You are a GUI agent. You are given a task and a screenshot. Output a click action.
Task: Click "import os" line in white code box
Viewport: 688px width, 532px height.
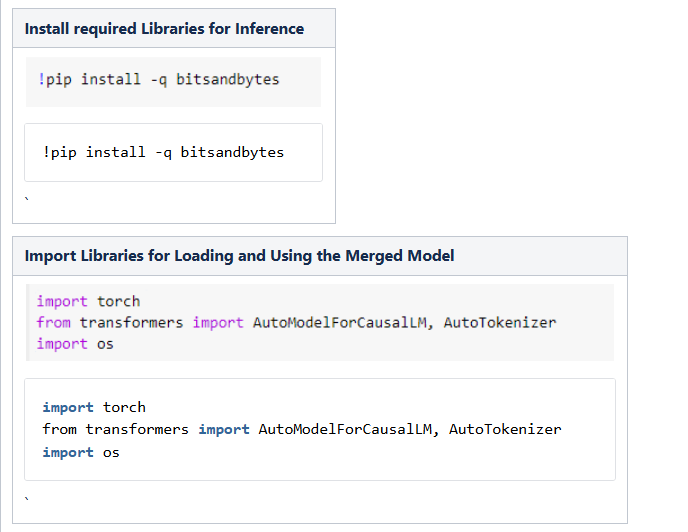point(81,453)
